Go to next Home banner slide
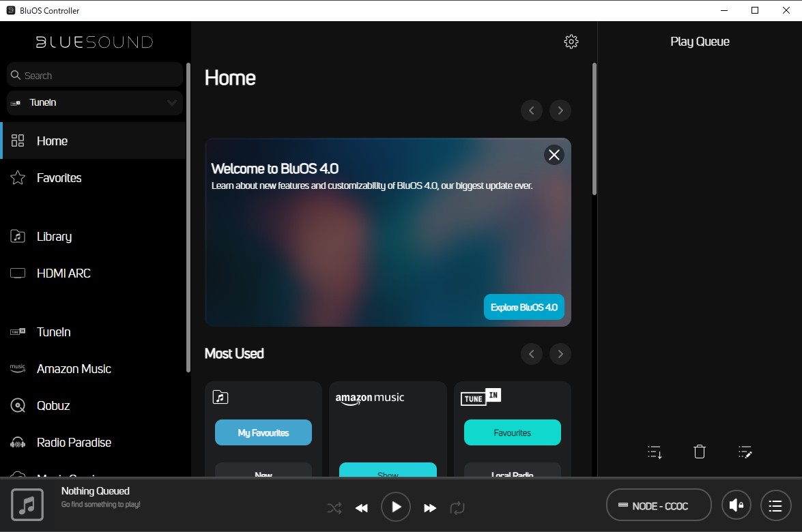Screen dimensions: 802x532 tap(560, 110)
